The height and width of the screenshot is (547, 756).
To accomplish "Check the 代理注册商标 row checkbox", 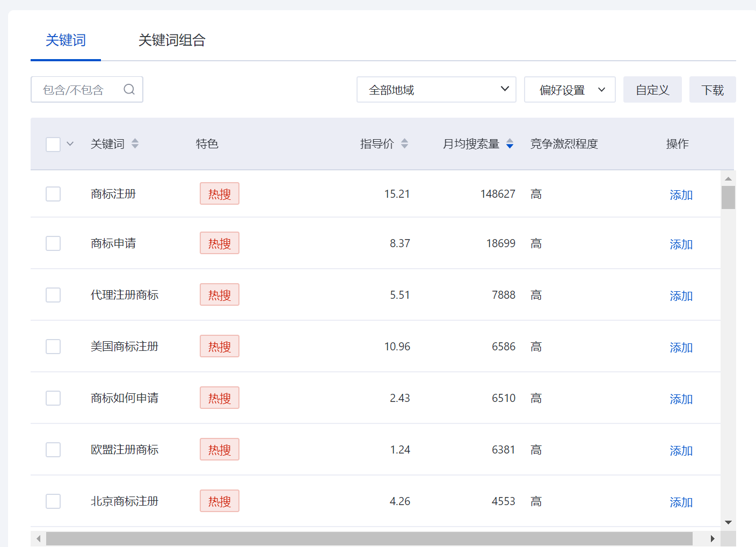I will (53, 295).
